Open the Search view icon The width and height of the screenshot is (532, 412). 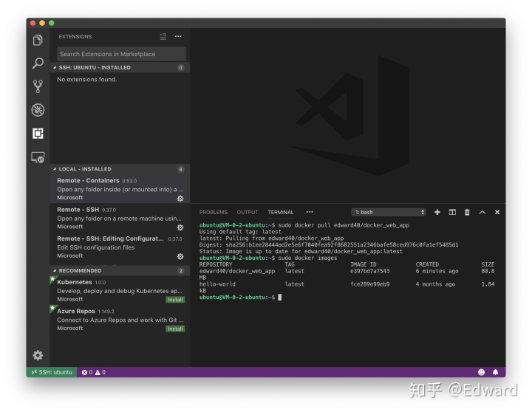(38, 63)
